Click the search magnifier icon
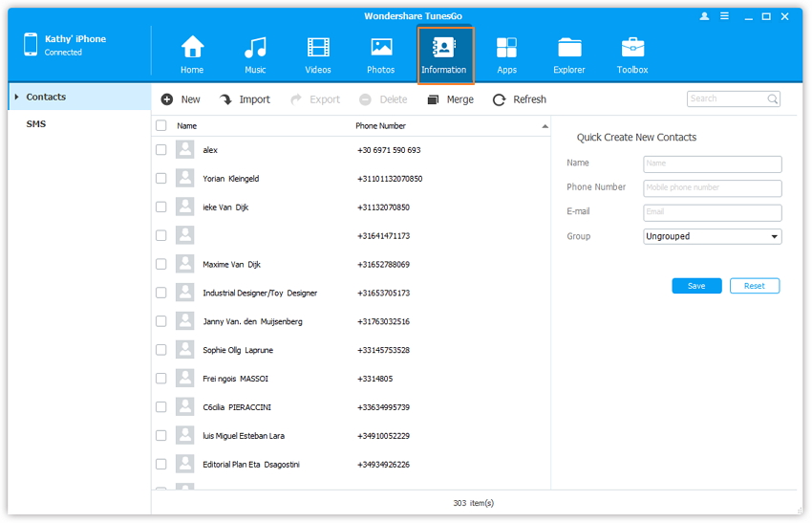Screen dimensions: 812x523 772,98
